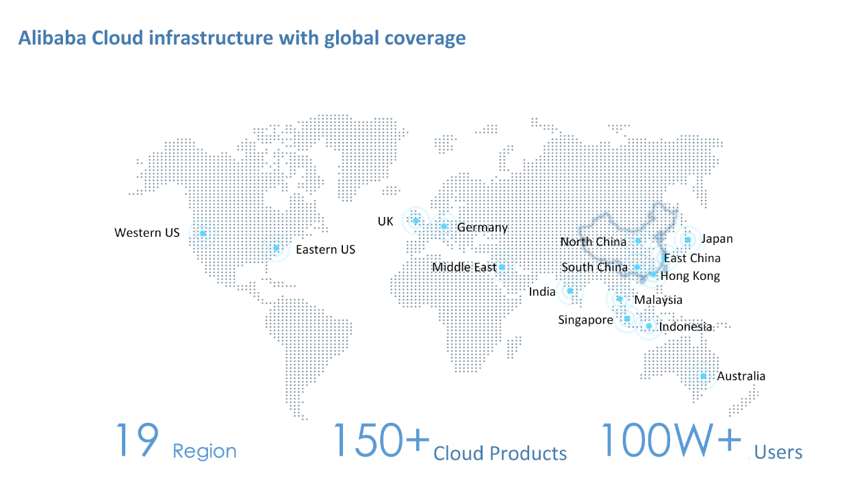The height and width of the screenshot is (490, 868).
Task: Click the UK region marker dot
Action: 416,220
